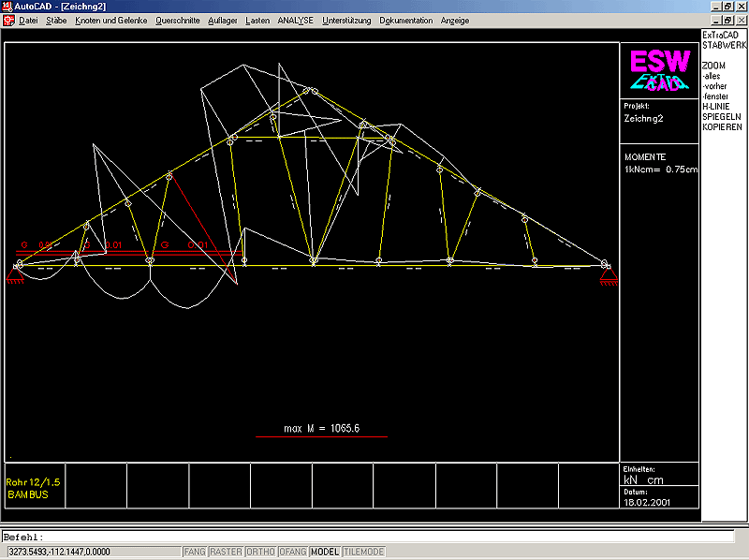Click ExTraCAD heading in side menu
The height and width of the screenshot is (560, 749).
720,35
